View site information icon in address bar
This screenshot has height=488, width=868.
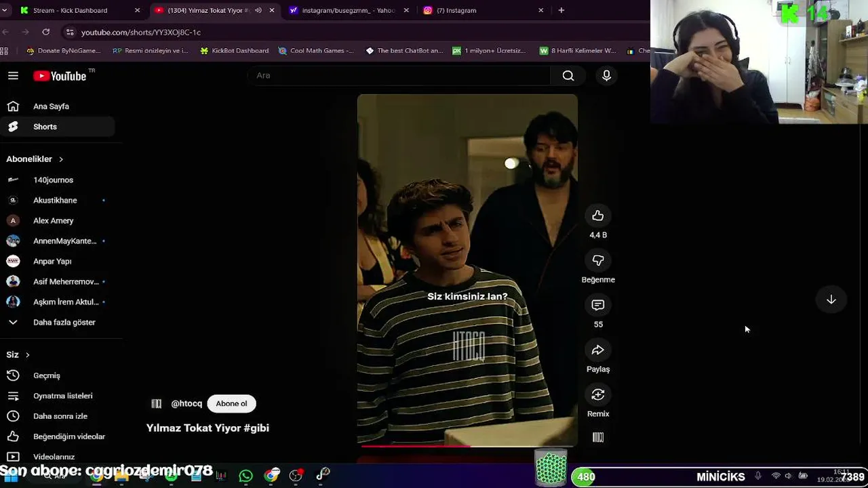(70, 32)
